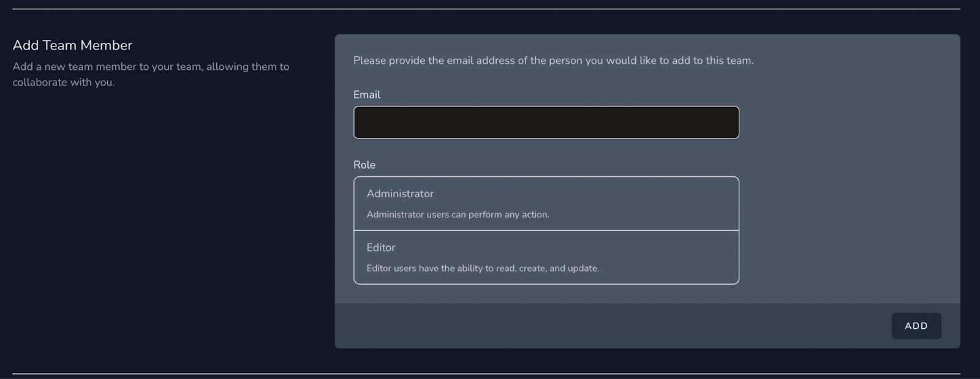Click the "Please provide the email address" instruction
The image size is (980, 379).
(553, 61)
